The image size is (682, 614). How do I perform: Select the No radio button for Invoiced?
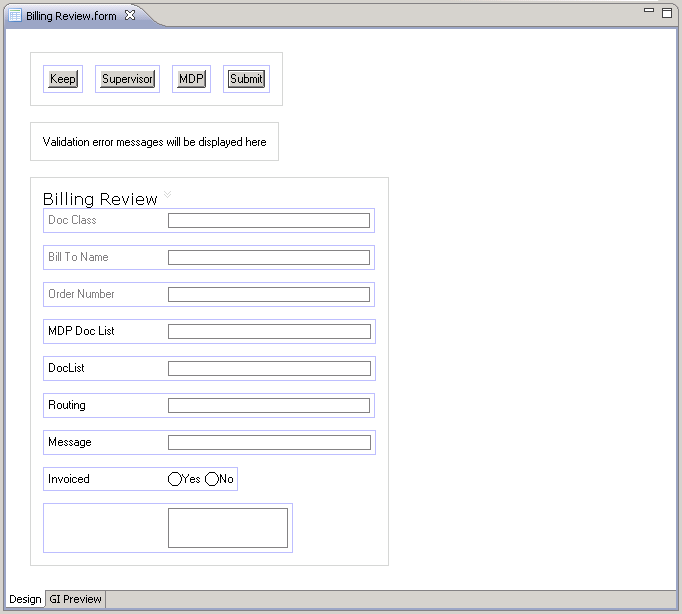coord(211,479)
